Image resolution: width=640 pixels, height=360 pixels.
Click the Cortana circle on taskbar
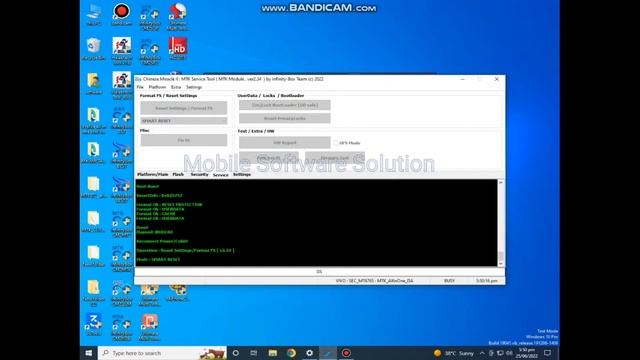click(236, 353)
